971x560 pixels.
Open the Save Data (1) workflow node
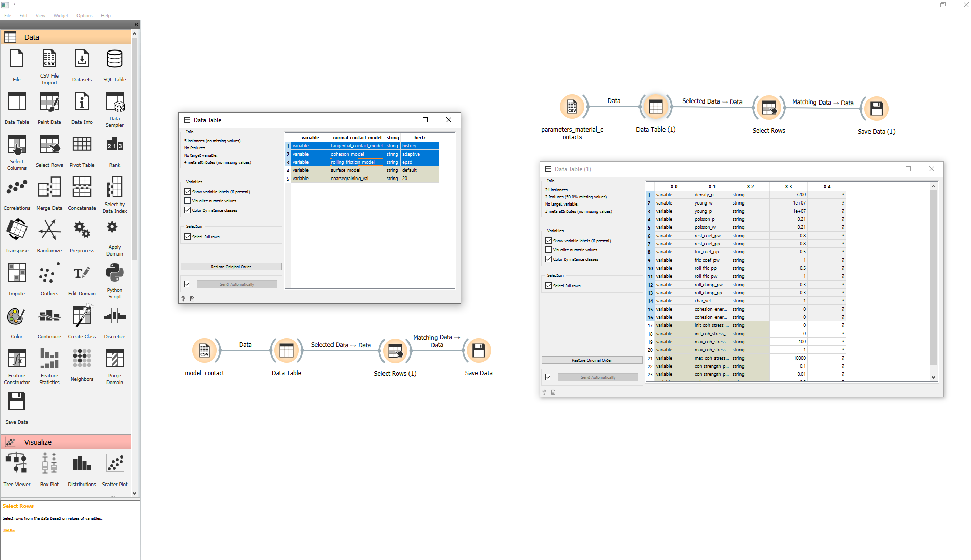[x=876, y=109]
